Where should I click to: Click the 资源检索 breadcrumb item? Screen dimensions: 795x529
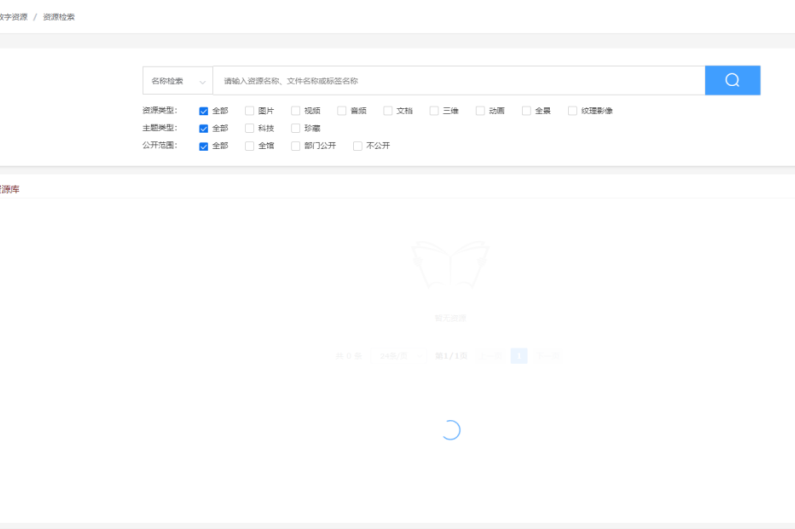[59, 17]
